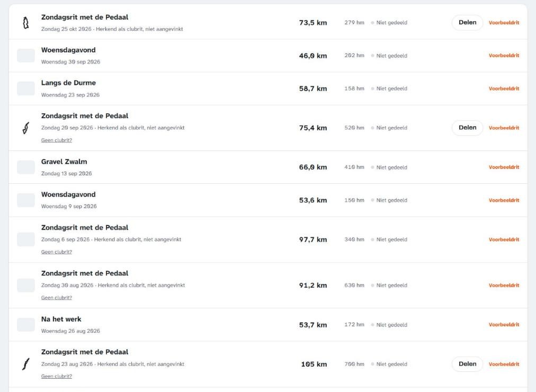Share the 73,5 km Zondagsrit ride

pyautogui.click(x=467, y=23)
